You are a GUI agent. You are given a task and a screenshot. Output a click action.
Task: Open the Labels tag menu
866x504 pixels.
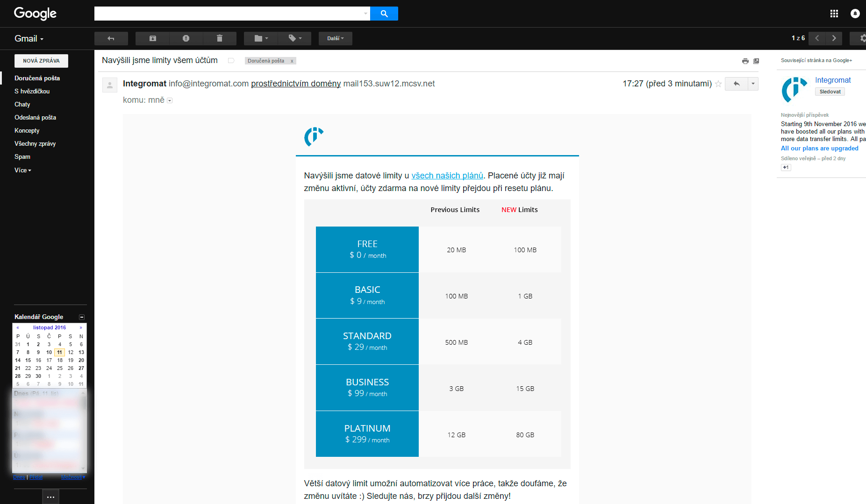(294, 38)
